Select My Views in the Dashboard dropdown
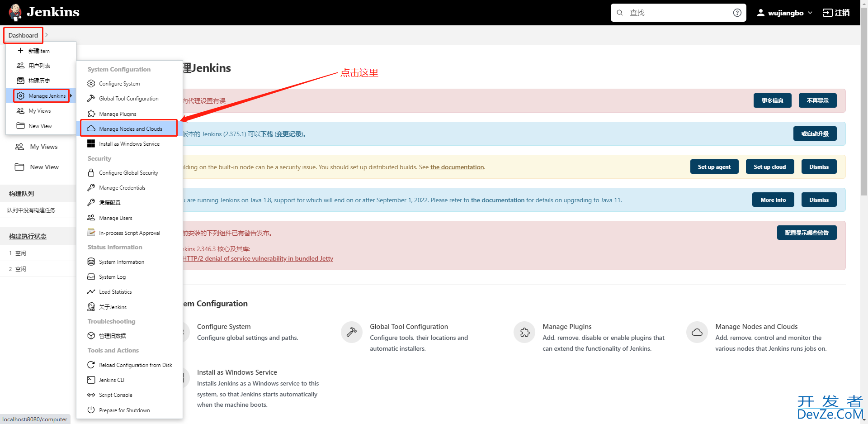The height and width of the screenshot is (424, 868). pos(41,111)
